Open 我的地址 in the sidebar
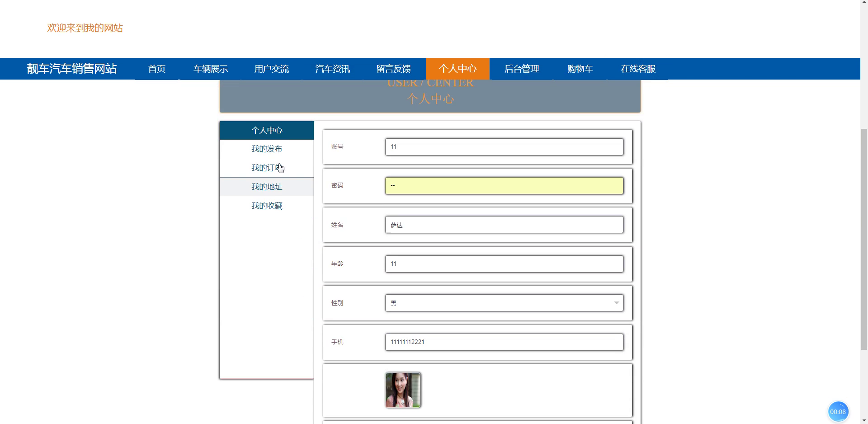 267,187
